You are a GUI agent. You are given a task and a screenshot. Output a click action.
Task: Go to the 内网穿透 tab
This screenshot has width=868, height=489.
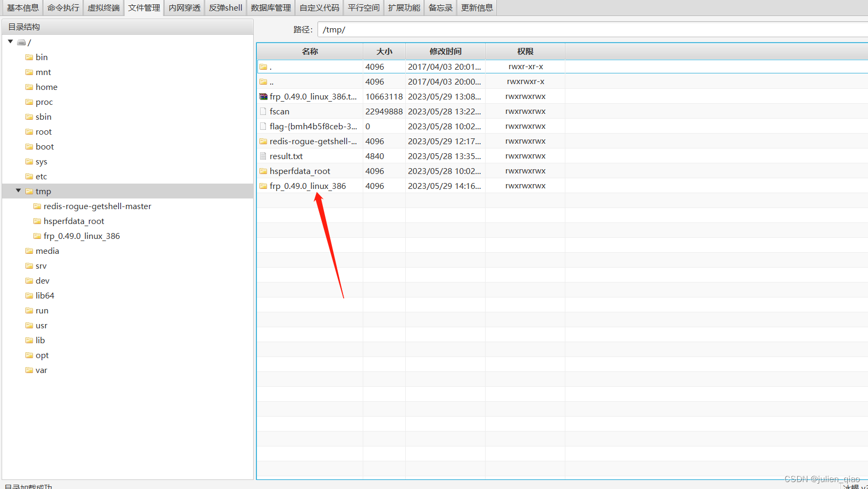184,7
